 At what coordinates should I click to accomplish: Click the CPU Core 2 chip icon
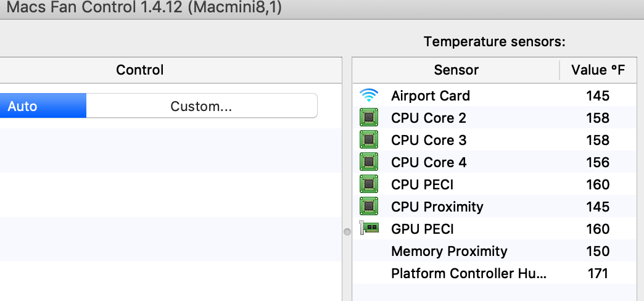coord(369,118)
